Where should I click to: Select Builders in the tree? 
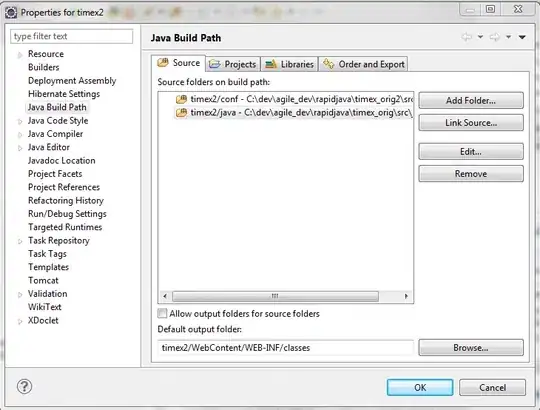click(x=43, y=67)
